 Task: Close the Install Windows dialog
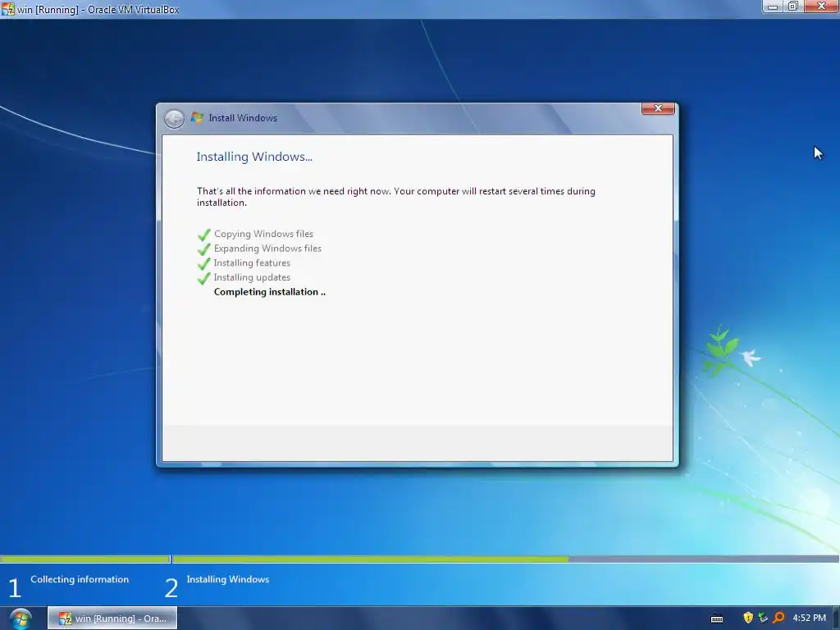tap(658, 108)
